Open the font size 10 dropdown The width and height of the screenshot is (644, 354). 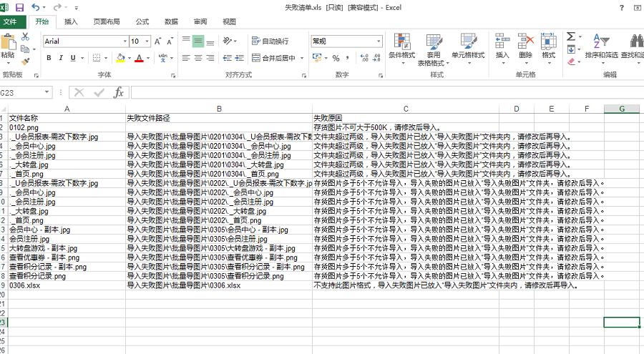(x=147, y=41)
